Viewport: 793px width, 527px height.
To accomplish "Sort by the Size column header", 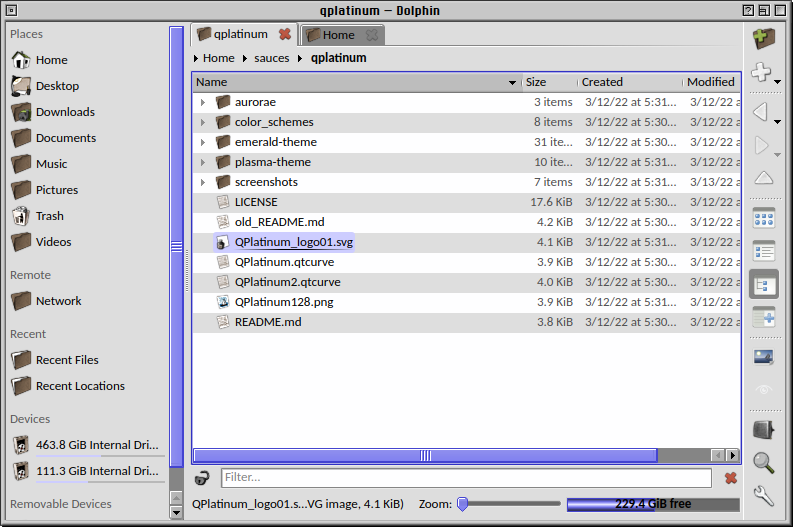I will pos(549,82).
